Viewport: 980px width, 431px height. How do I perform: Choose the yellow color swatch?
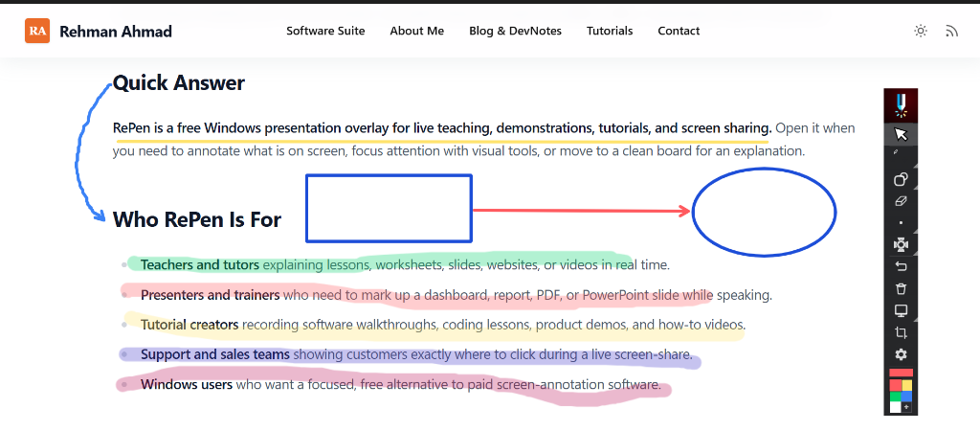tap(907, 385)
